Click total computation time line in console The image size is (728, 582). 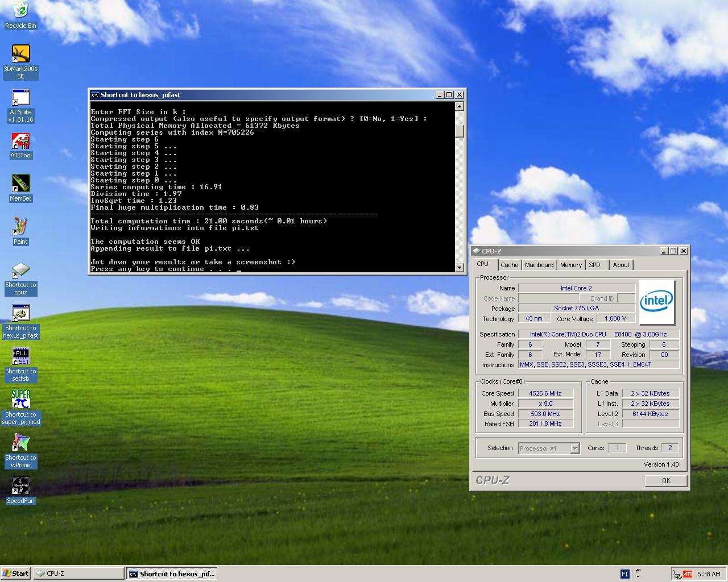click(209, 221)
